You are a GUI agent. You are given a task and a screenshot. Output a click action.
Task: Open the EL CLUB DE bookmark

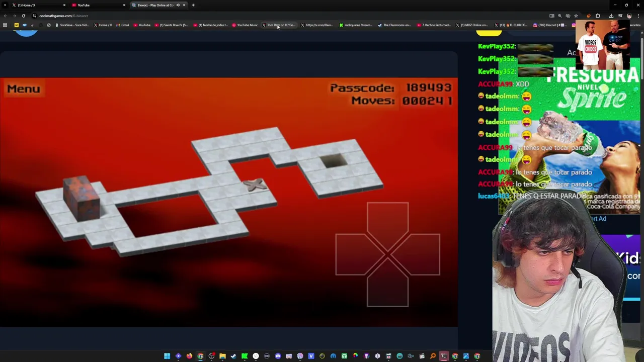coord(511,25)
